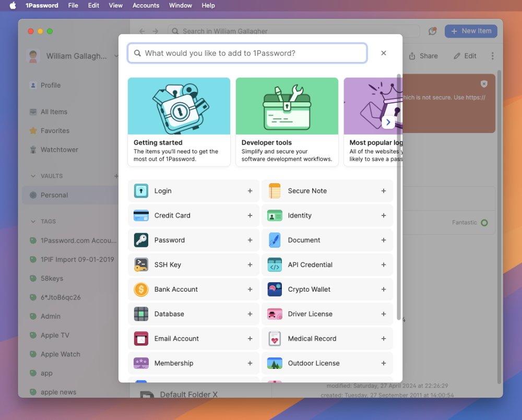Show next category cards with chevron
Image resolution: width=522 pixels, height=420 pixels.
pos(388,122)
